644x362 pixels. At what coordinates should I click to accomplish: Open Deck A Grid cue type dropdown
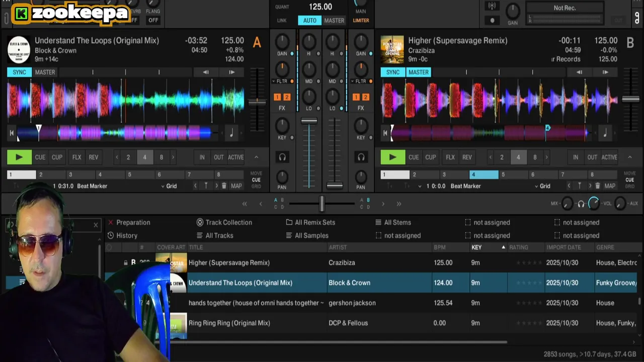[x=169, y=186]
